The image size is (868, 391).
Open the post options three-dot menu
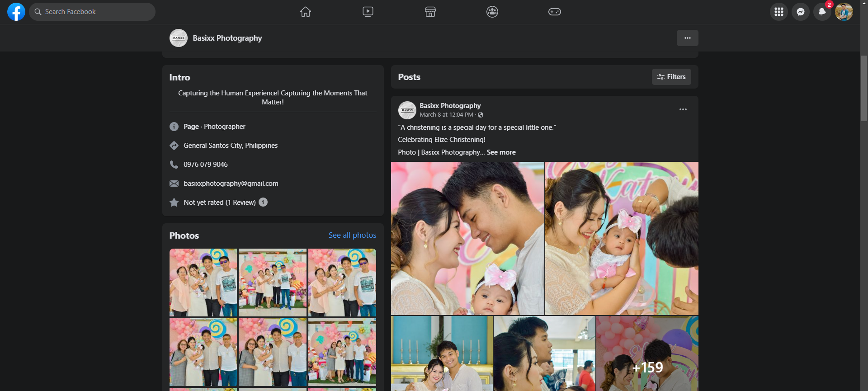pyautogui.click(x=683, y=109)
